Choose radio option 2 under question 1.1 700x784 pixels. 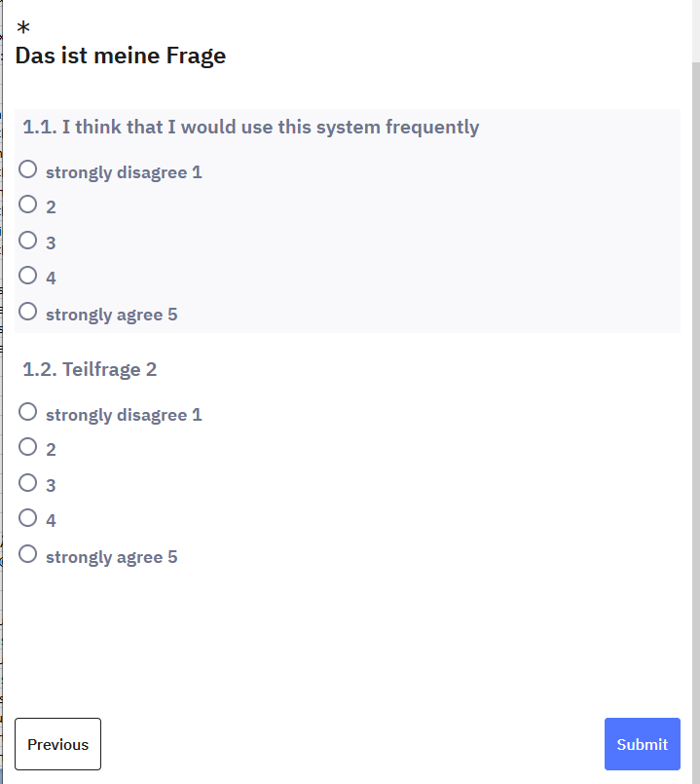(x=28, y=205)
